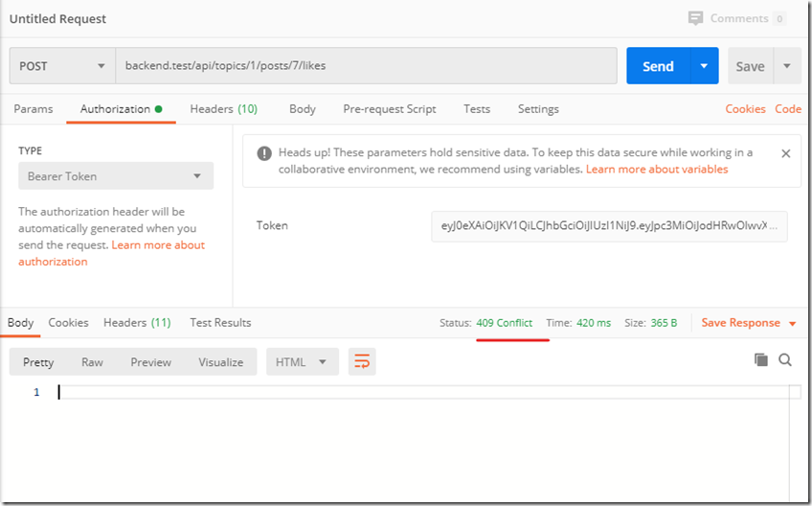The width and height of the screenshot is (812, 506).
Task: Dismiss the Heads up notice
Action: pos(785,153)
